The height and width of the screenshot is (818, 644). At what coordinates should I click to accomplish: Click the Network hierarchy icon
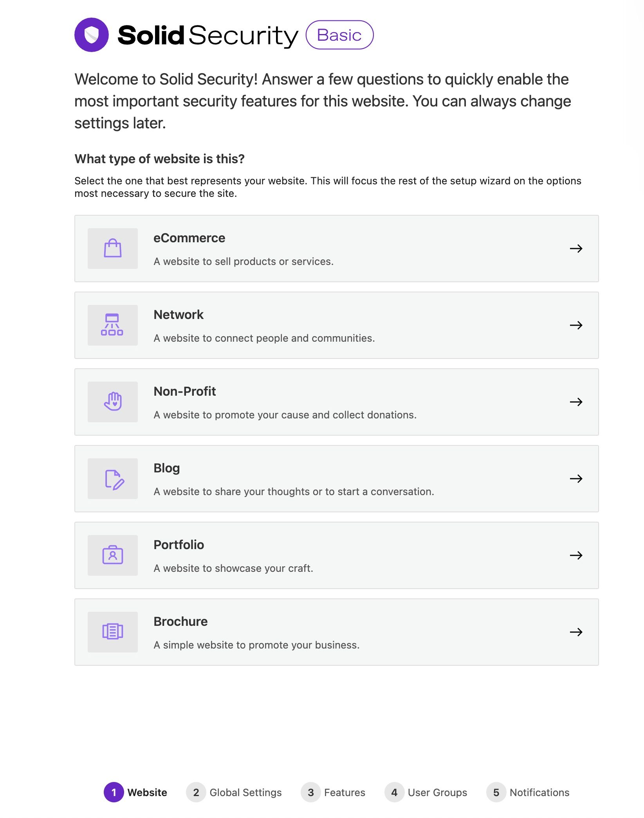[x=113, y=325]
